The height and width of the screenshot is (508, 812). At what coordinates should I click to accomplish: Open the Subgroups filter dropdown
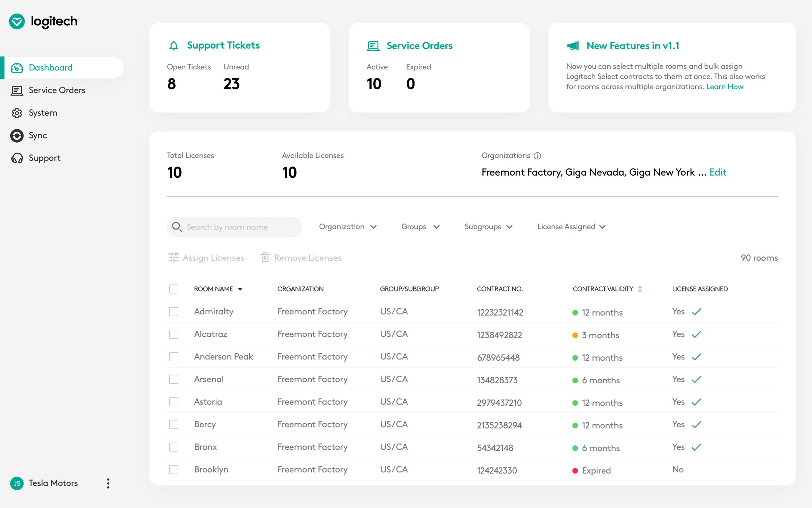488,227
